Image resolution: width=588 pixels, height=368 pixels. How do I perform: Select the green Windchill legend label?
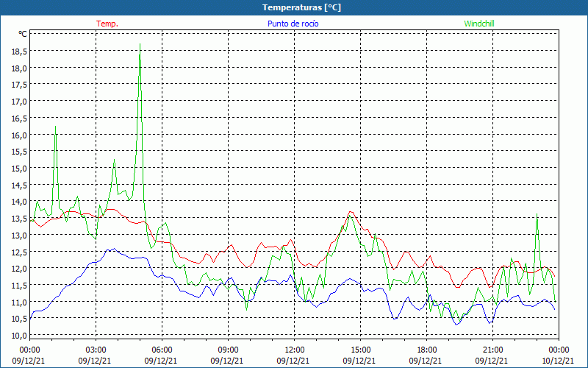(479, 24)
